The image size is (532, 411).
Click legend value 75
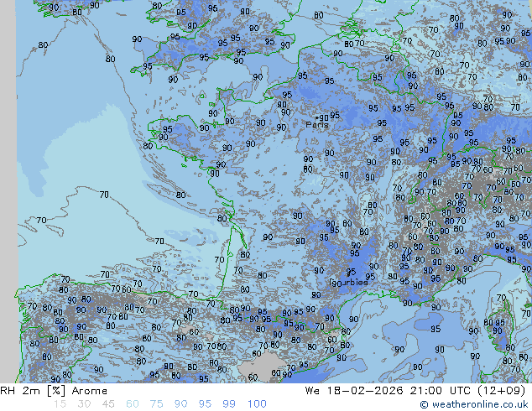pos(156,404)
